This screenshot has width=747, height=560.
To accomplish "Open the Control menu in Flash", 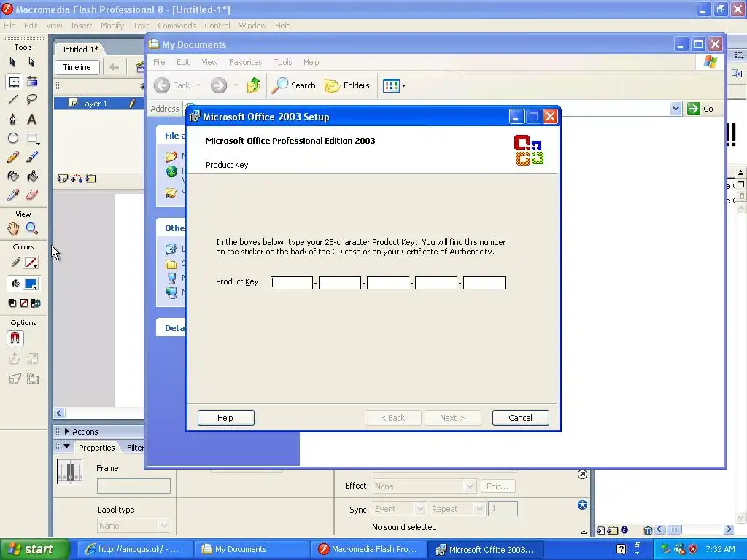I will (217, 26).
